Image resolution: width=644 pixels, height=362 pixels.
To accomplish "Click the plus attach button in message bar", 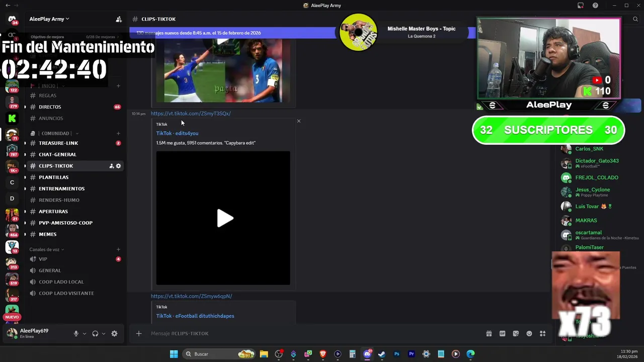I will pos(139,333).
